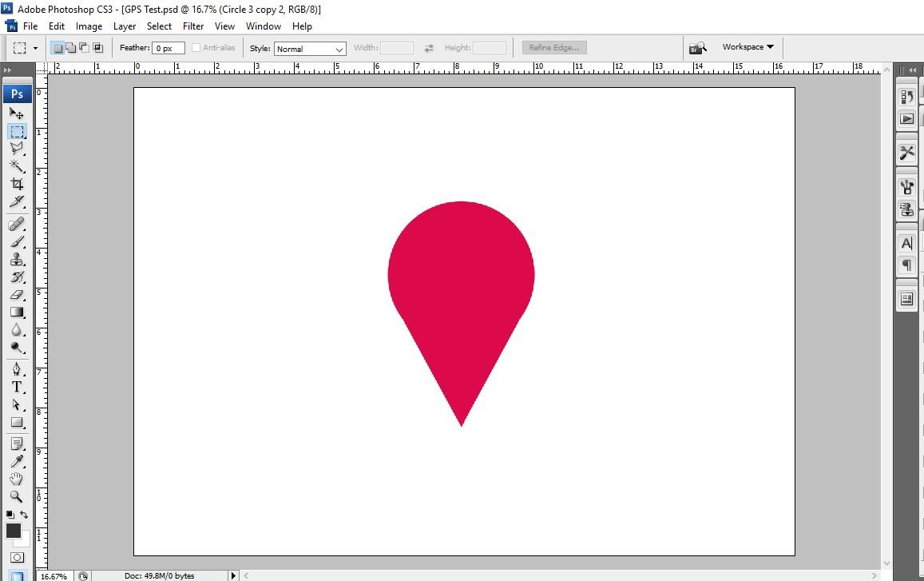The image size is (924, 581).
Task: Expand the toolbox to two columns
Action: click(x=8, y=70)
